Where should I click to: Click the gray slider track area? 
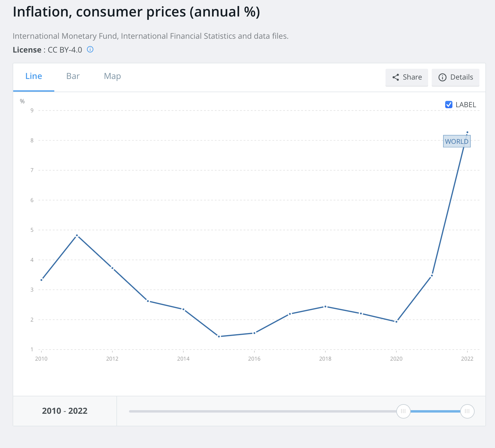click(261, 411)
